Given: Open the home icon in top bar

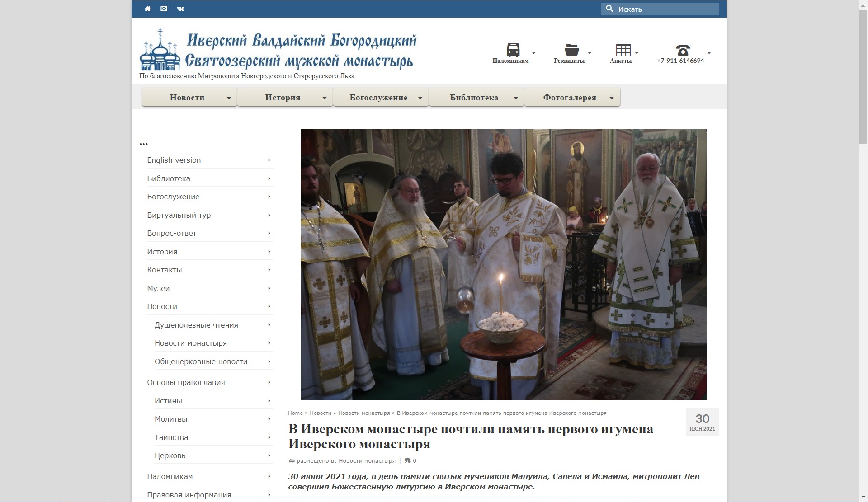Looking at the screenshot, I should point(147,9).
